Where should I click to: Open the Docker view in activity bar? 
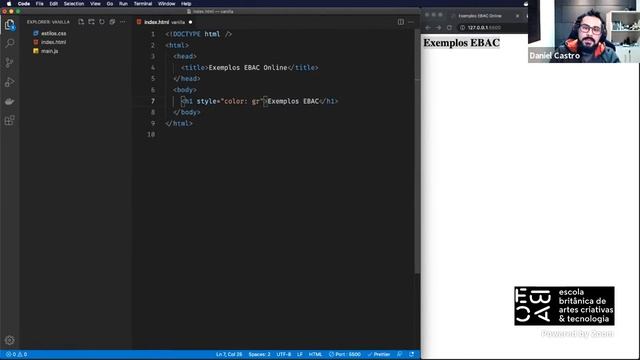click(x=10, y=101)
